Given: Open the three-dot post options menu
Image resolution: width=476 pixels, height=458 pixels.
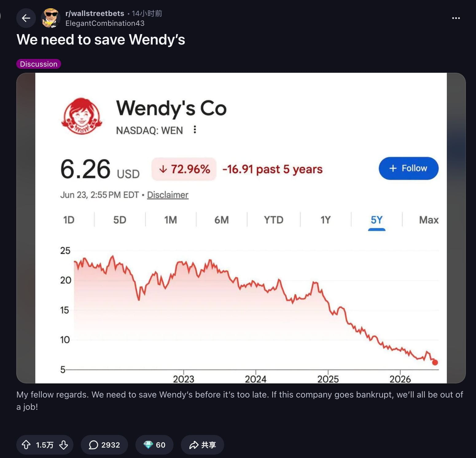Looking at the screenshot, I should coord(456,18).
